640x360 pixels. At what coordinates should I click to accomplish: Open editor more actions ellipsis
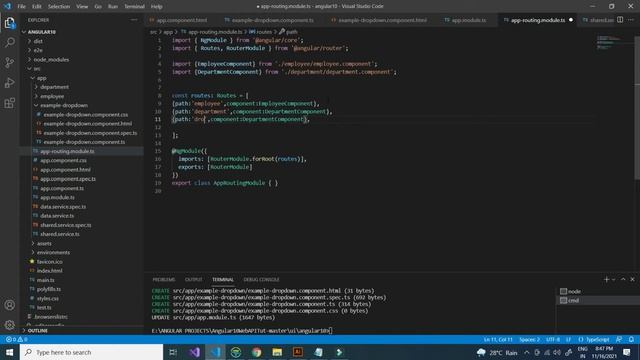pos(631,20)
